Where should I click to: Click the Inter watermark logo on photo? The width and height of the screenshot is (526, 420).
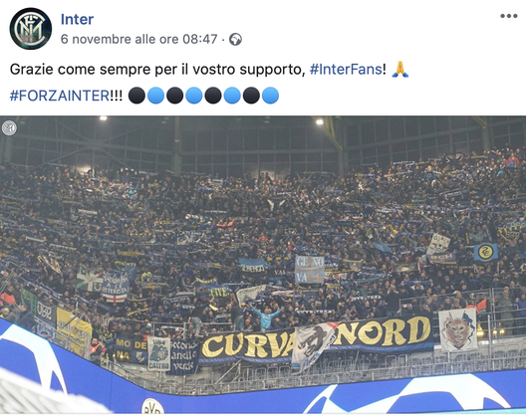(9, 128)
